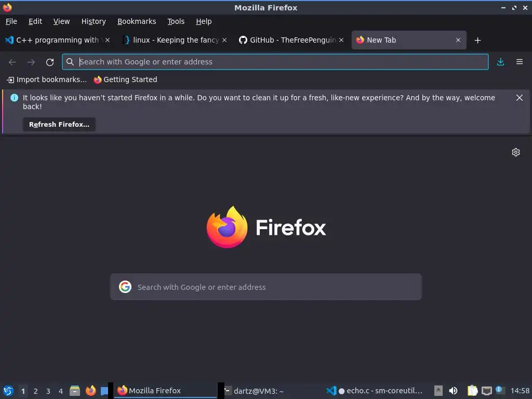This screenshot has height=399, width=532.
Task: Click the Firefox icon in the title bar
Action: [x=7, y=7]
